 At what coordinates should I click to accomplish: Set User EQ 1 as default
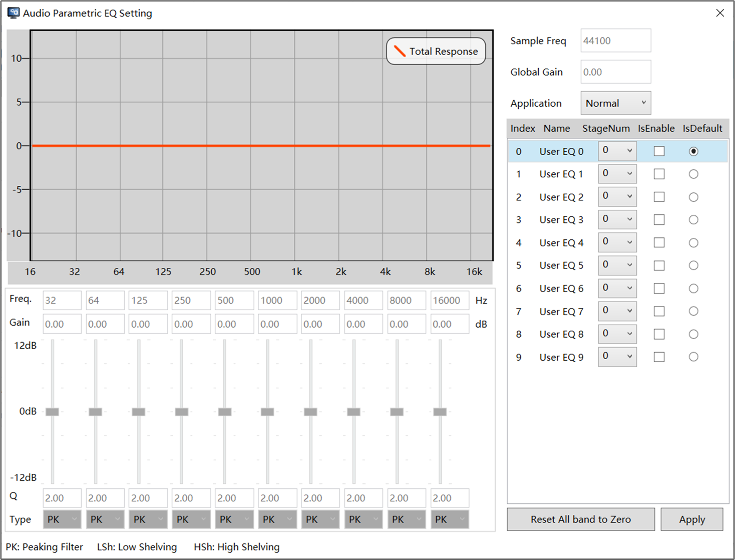(x=693, y=174)
